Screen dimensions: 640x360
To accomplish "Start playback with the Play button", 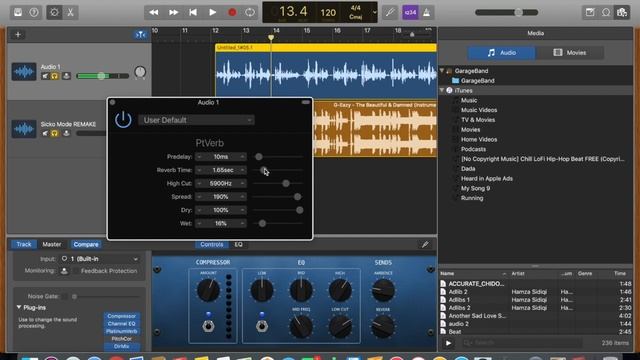I will click(213, 12).
